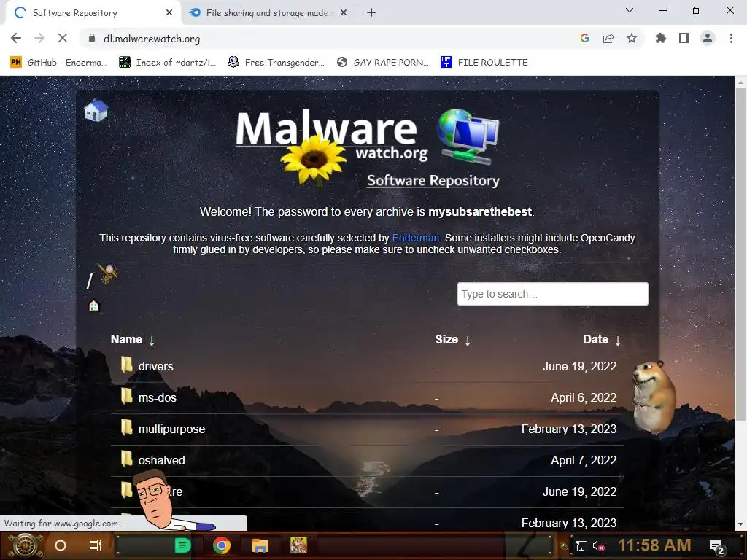
Task: Open the Enderman link
Action: pos(415,238)
